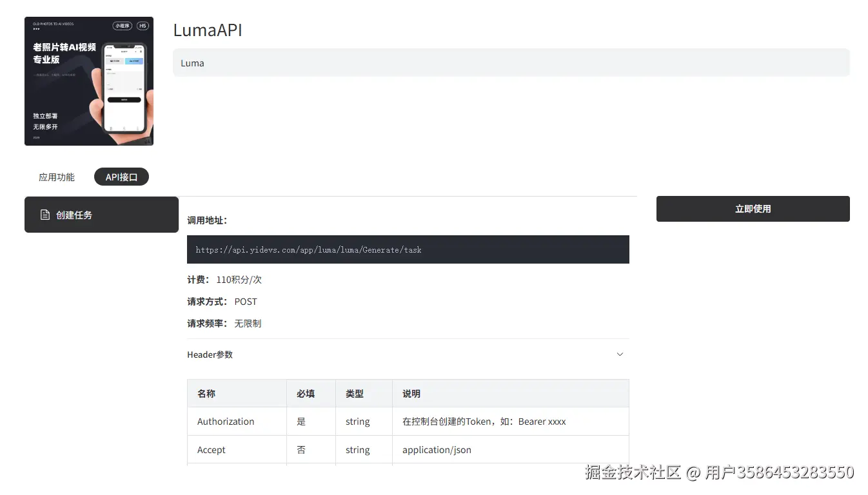Click the Header参数 section title
Image resolution: width=868 pixels, height=495 pixels.
210,354
